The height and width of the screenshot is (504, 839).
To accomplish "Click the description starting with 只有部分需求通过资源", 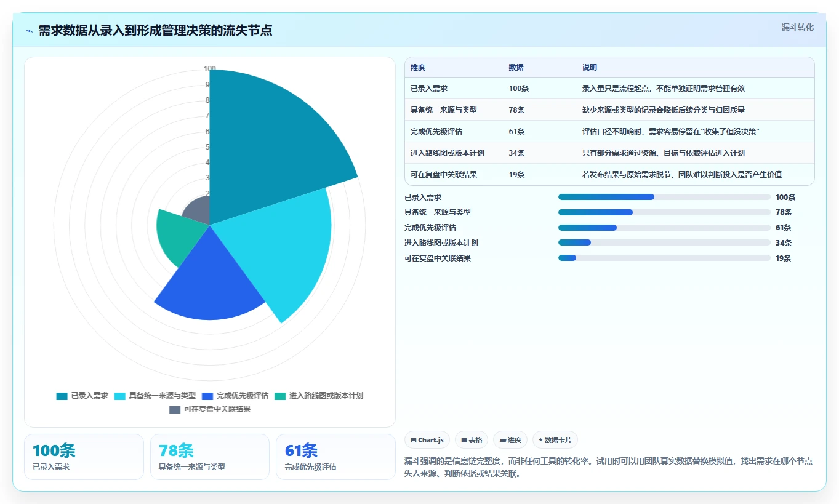I will coord(664,153).
